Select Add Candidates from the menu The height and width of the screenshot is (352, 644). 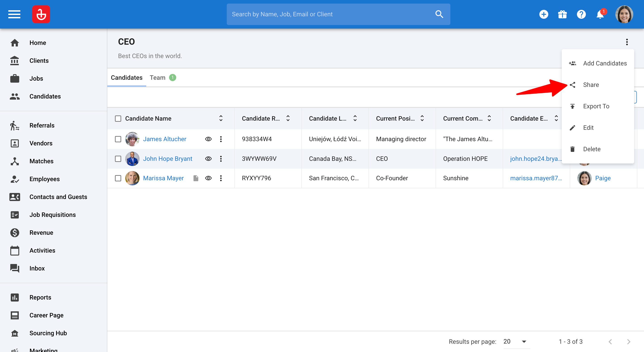pyautogui.click(x=598, y=63)
